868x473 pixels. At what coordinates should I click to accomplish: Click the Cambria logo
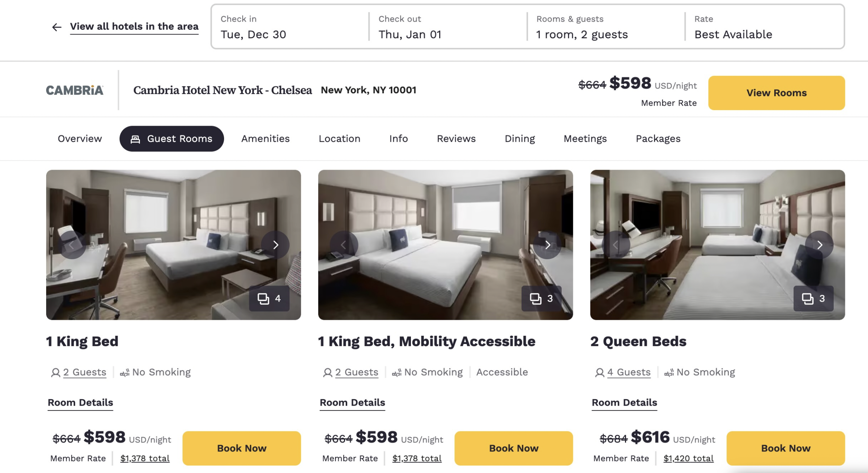pyautogui.click(x=74, y=90)
